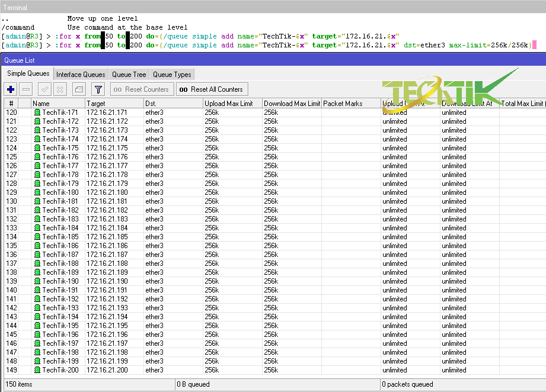Screen dimensions: 546x392
Task: Click Download Limit At unlimited in row 149
Action: (x=454, y=369)
